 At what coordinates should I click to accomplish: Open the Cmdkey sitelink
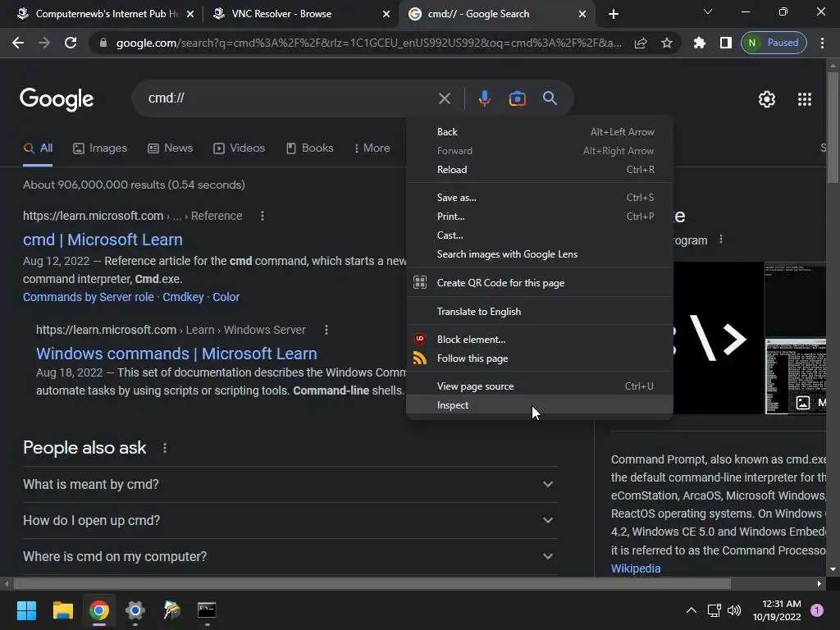coord(183,297)
